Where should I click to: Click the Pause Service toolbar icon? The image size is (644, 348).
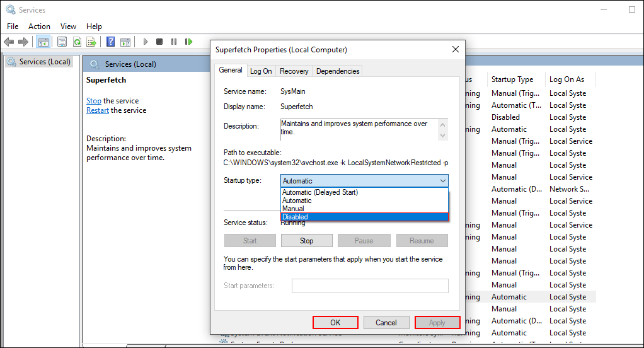coord(174,42)
